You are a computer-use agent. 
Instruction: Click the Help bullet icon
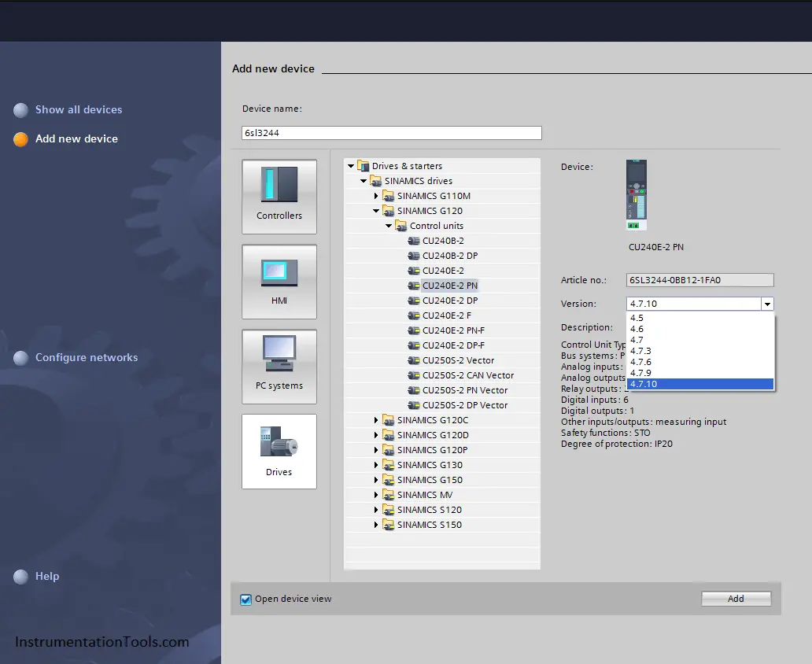(20, 577)
